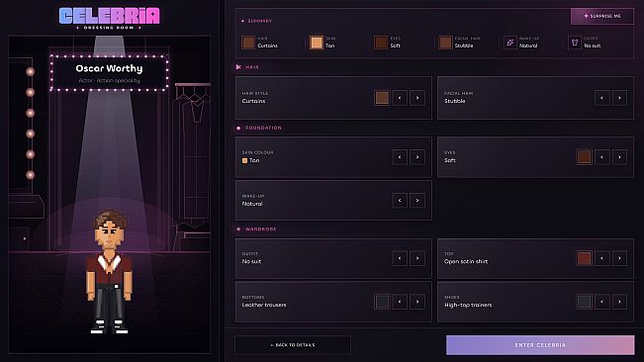Screen dimensions: 644x362
Task: Open bottoms colour swatch
Action: point(382,302)
